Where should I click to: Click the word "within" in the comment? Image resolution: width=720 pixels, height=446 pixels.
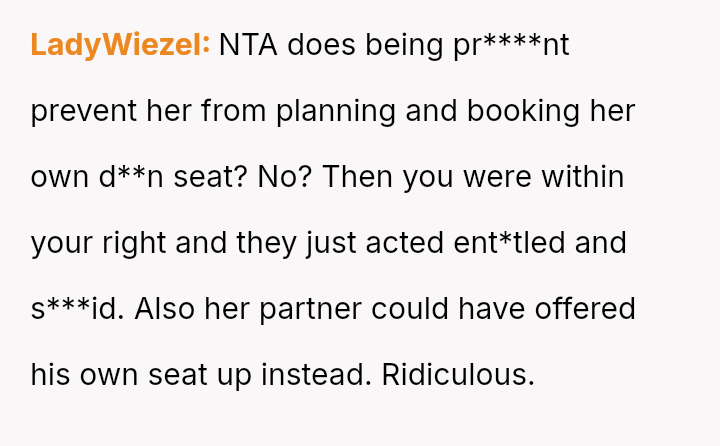(x=582, y=177)
